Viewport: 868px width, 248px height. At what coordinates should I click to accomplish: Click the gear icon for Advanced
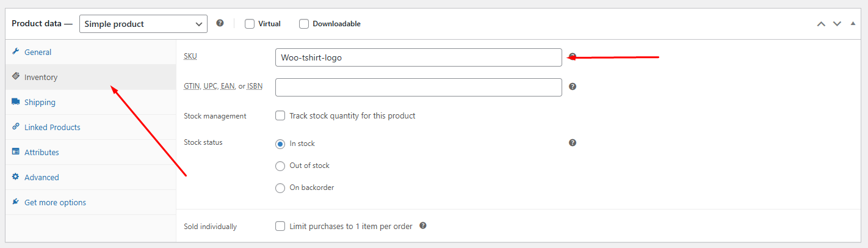pyautogui.click(x=16, y=177)
